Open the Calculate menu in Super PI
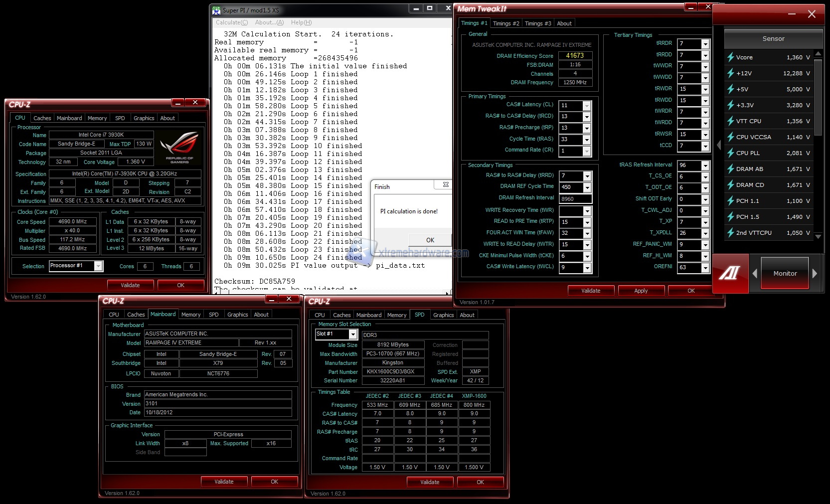 pyautogui.click(x=231, y=22)
